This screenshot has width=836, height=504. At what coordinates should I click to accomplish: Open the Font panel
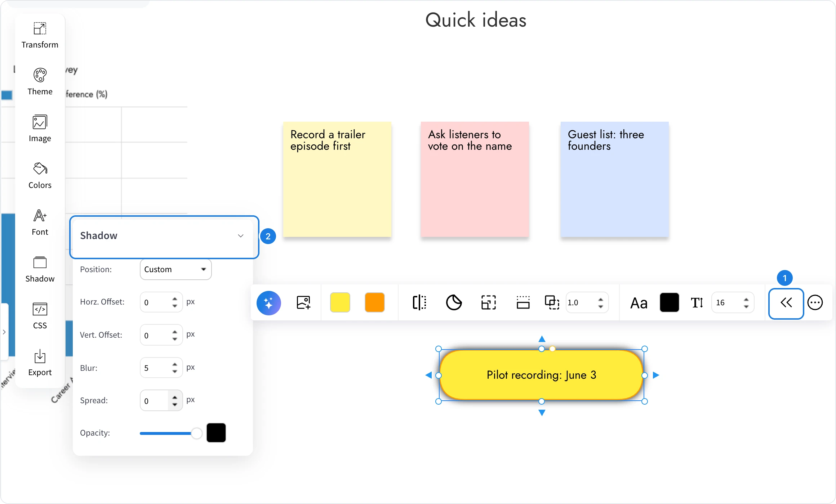(x=40, y=222)
